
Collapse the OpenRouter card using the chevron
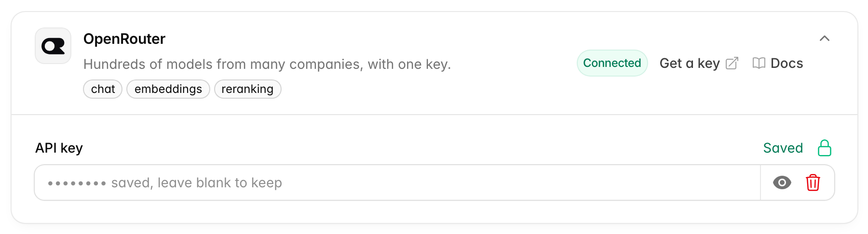point(825,39)
